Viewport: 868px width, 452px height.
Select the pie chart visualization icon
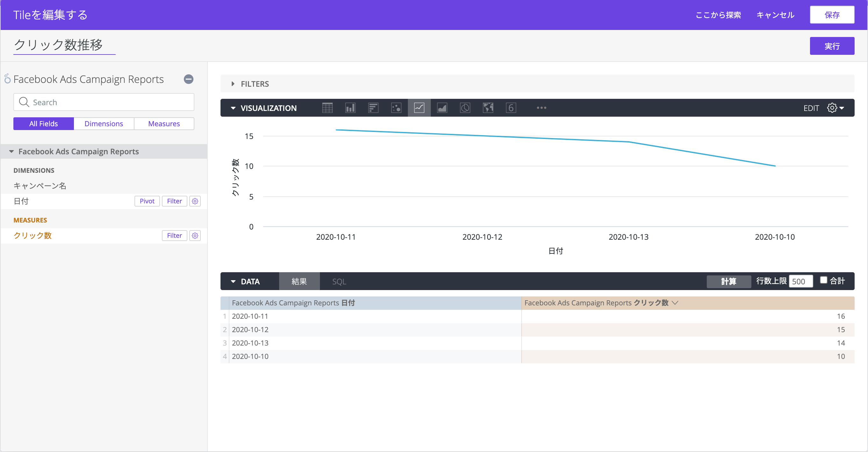465,108
